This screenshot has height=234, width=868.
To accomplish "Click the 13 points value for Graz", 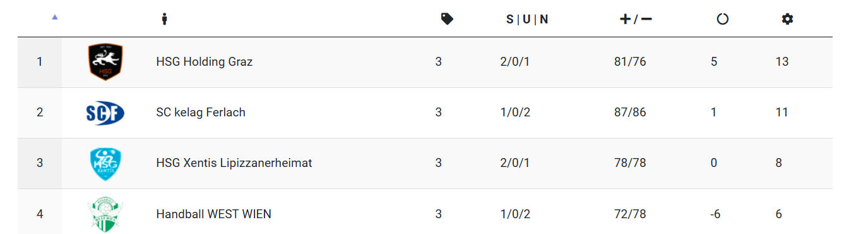I will 782,62.
